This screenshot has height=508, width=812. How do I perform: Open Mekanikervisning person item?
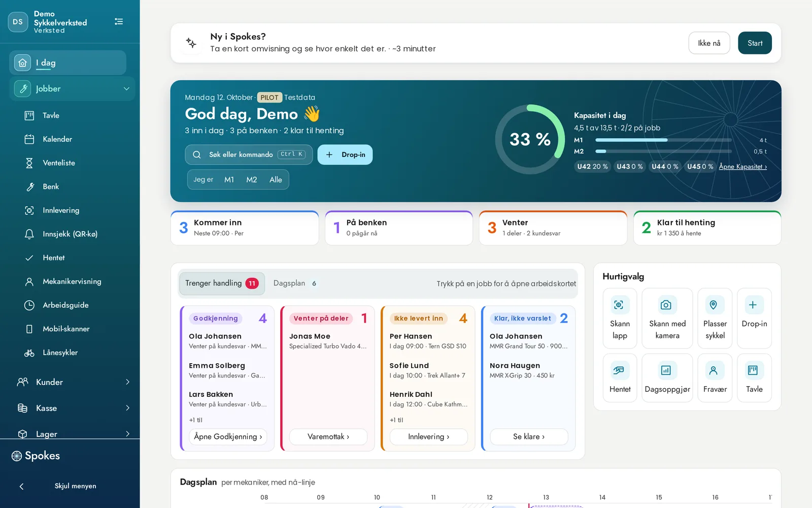tap(71, 281)
